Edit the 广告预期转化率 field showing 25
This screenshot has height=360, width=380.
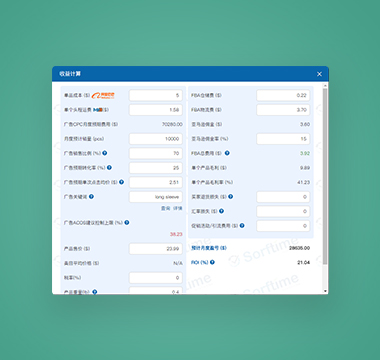tap(156, 168)
